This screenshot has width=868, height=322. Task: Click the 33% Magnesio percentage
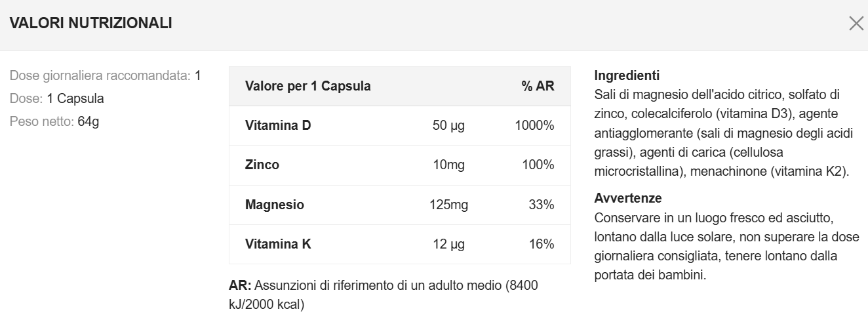(541, 205)
